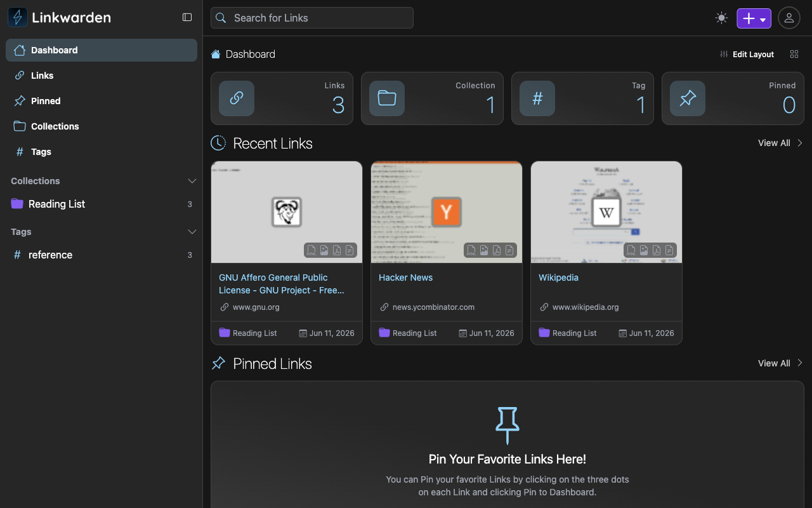Open HTML archive on the GNU card

click(x=311, y=250)
